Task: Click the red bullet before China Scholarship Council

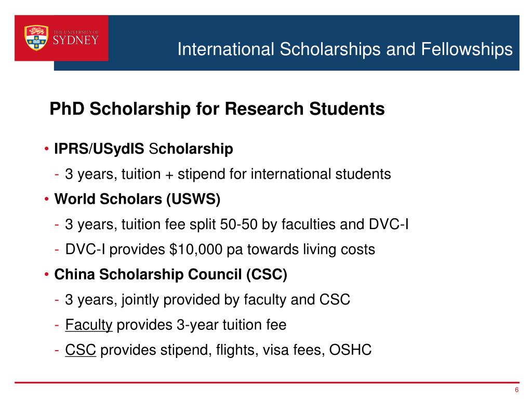Action: (47, 274)
